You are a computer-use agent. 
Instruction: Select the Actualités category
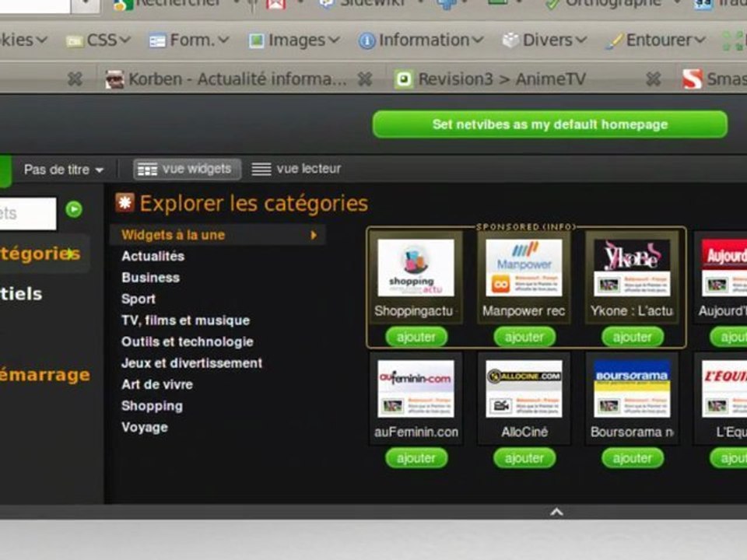pos(153,256)
